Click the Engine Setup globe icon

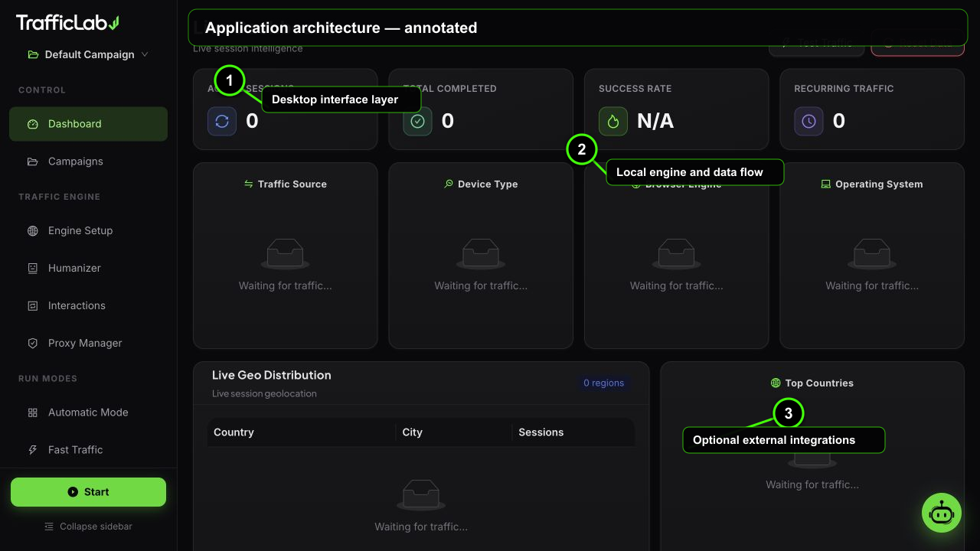pos(32,230)
